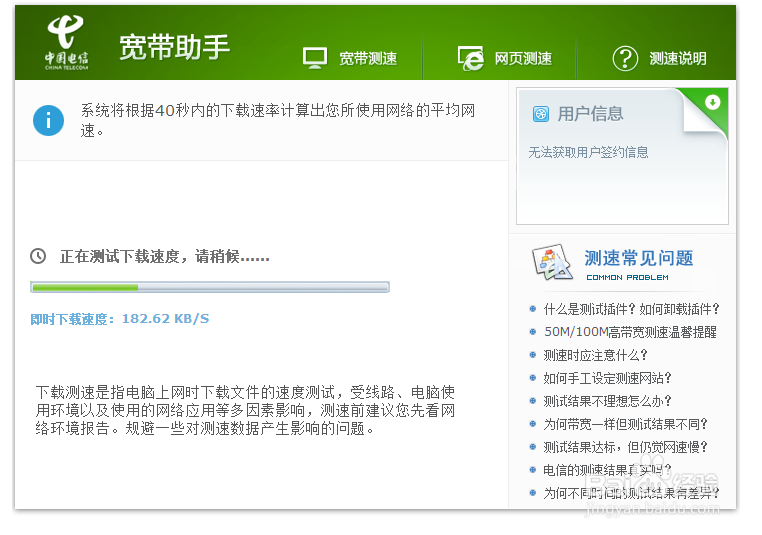Viewport: 762px width, 535px height.
Task: Click the clock icon beside testing status
Action: click(x=38, y=256)
